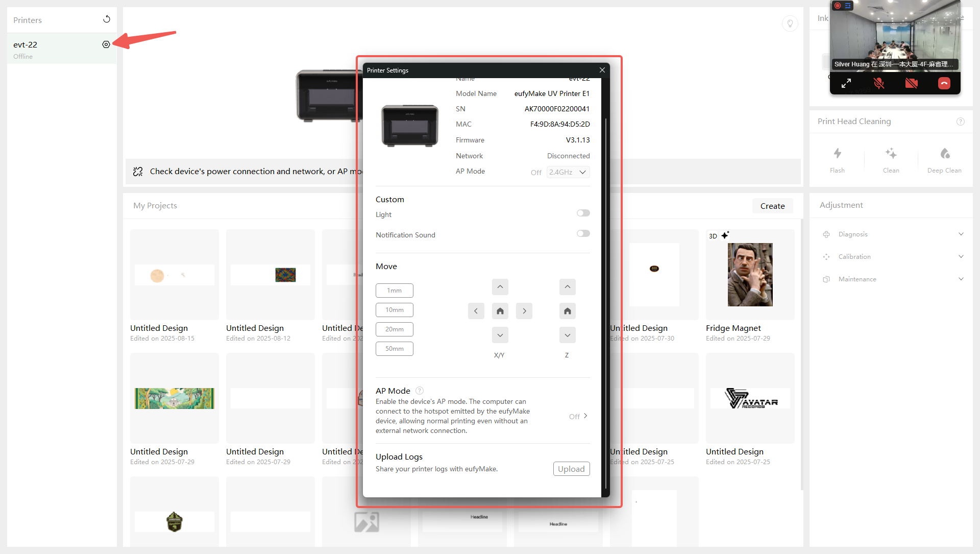The width and height of the screenshot is (980, 554).
Task: Move X/Y axis right arrow
Action: 524,311
